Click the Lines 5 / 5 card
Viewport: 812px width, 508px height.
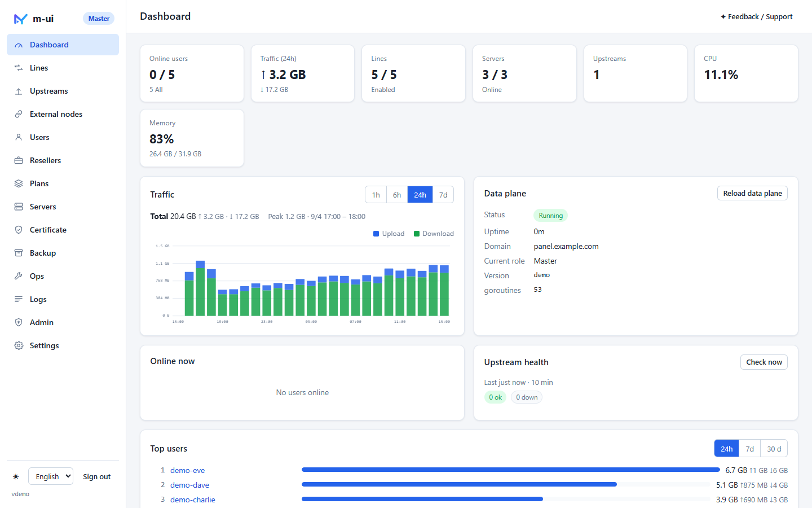point(413,73)
